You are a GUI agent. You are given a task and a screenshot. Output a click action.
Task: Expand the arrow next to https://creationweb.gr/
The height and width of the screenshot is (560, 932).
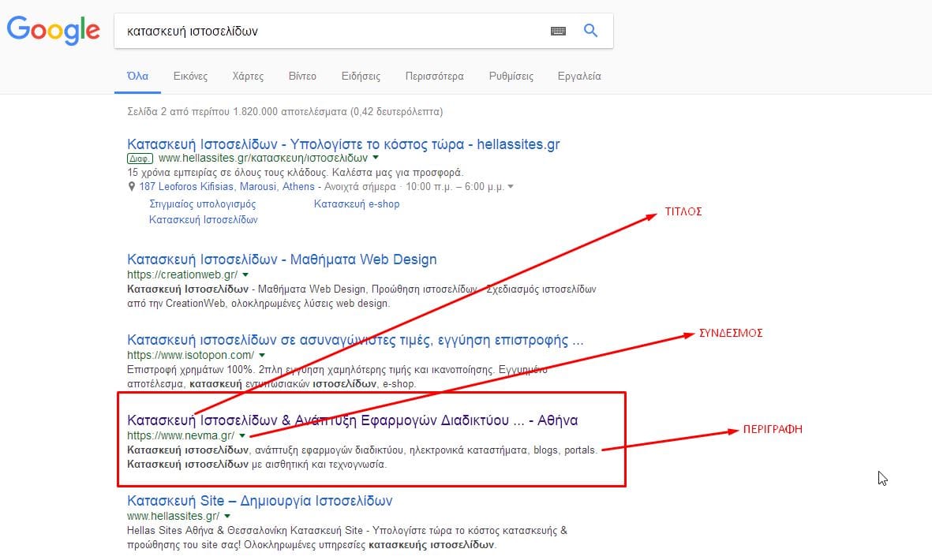click(245, 275)
